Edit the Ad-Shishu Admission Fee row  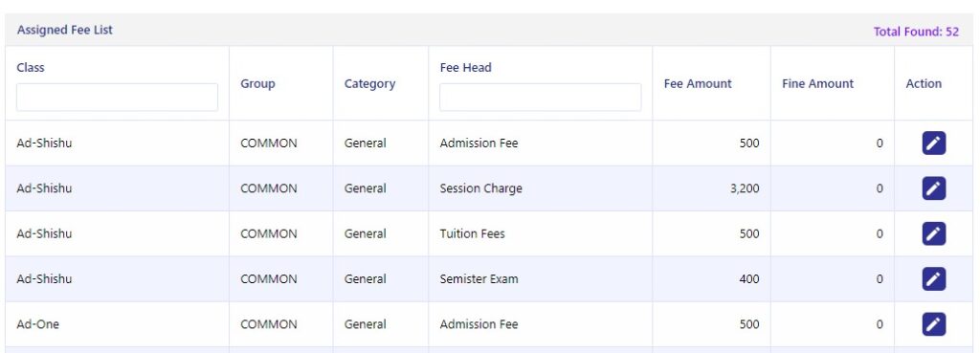point(933,143)
